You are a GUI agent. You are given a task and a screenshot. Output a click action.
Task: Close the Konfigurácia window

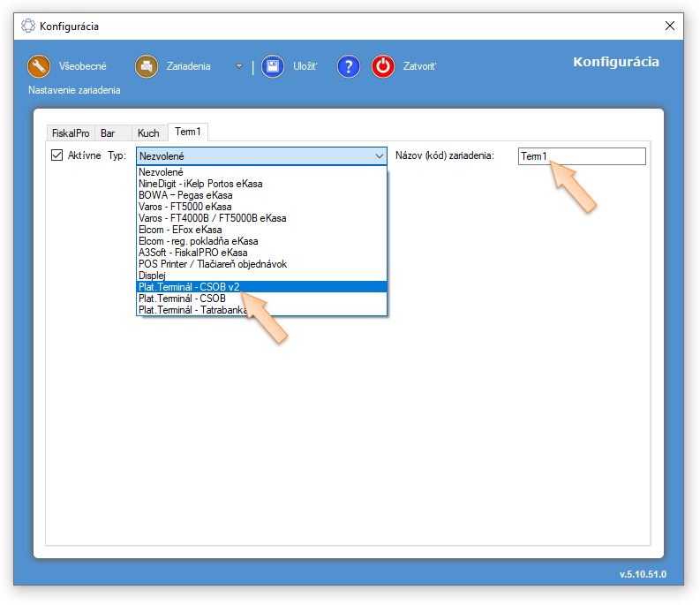tap(666, 26)
